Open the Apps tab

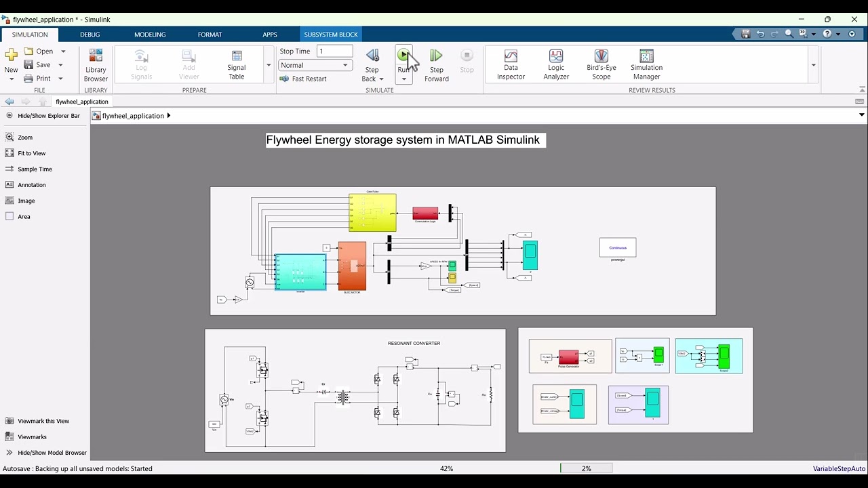[270, 35]
